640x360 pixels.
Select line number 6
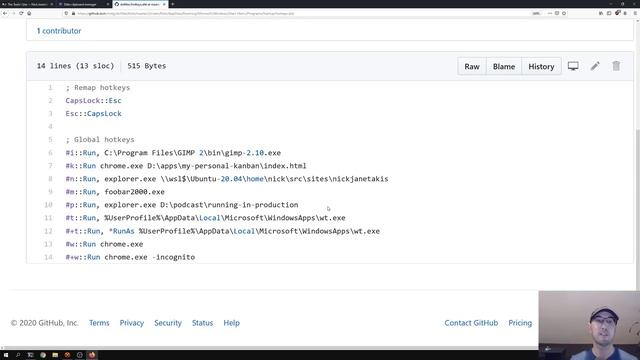[50, 153]
